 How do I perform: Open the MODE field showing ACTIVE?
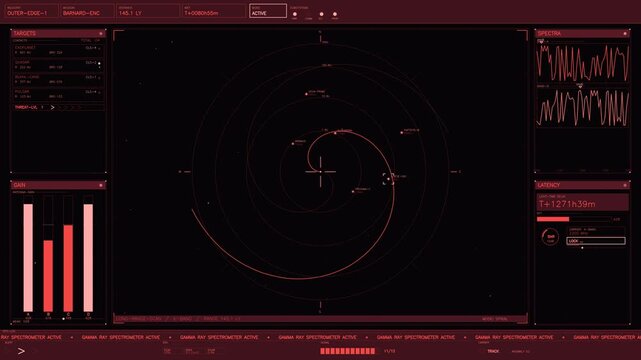click(x=268, y=11)
